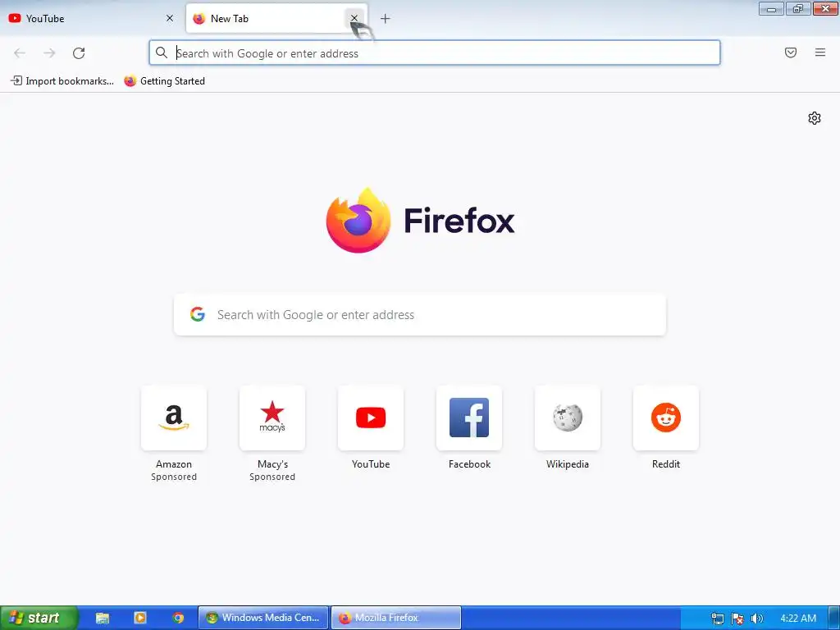Open a new tab with plus button
840x630 pixels.
386,19
